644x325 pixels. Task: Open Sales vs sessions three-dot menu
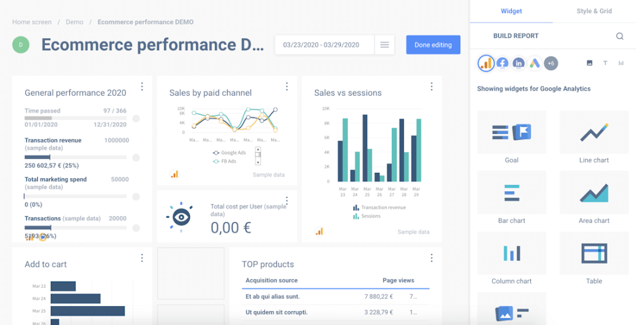431,86
